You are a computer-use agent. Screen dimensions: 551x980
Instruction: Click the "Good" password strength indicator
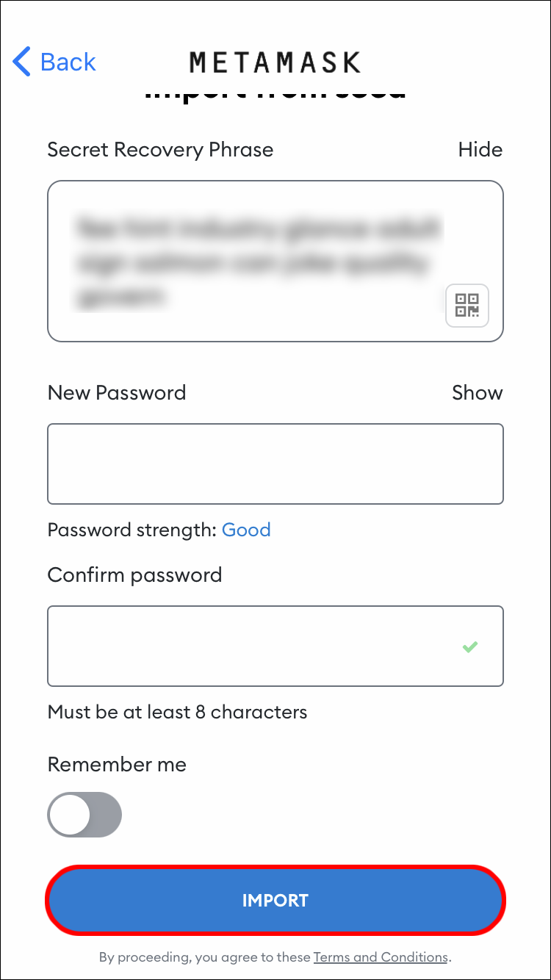(246, 530)
